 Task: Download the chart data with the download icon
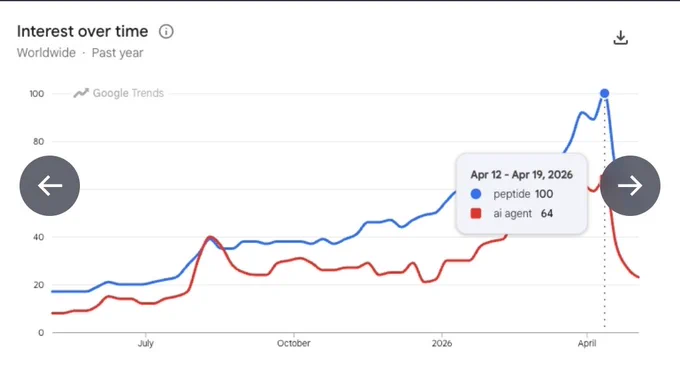coord(621,38)
